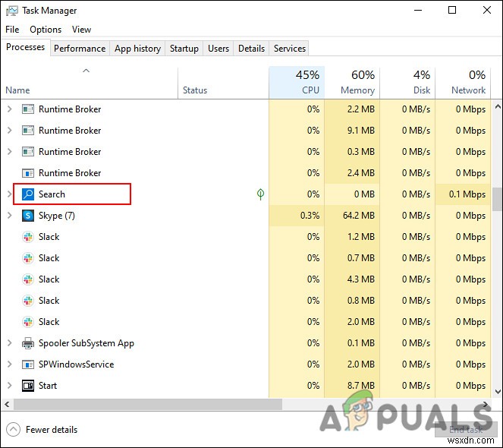This screenshot has height=448, width=503.
Task: Click the vertical scrollbar down arrow
Action: (498, 392)
